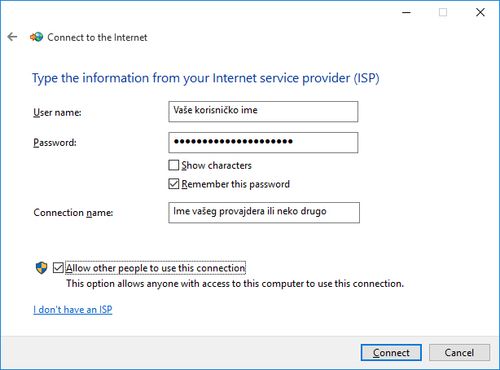Click the ISP information heading text
500x370 pixels.
click(x=206, y=78)
